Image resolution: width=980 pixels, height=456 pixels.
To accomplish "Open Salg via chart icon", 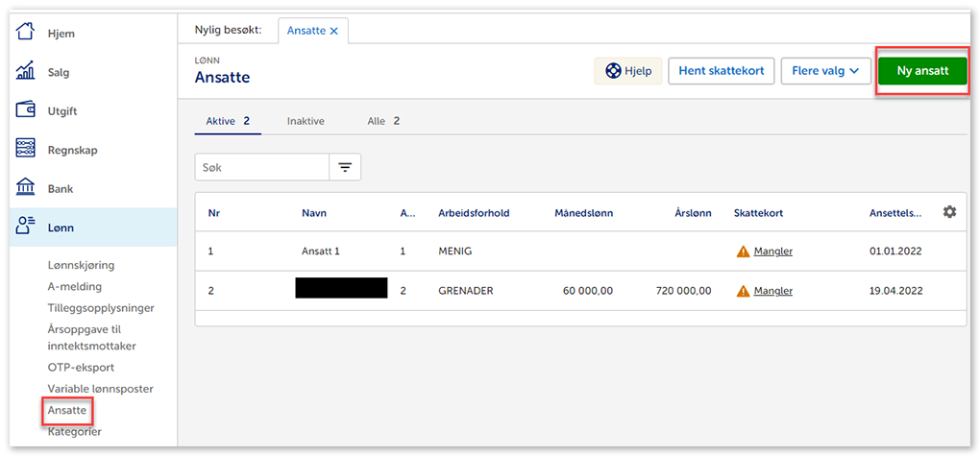I will point(26,72).
